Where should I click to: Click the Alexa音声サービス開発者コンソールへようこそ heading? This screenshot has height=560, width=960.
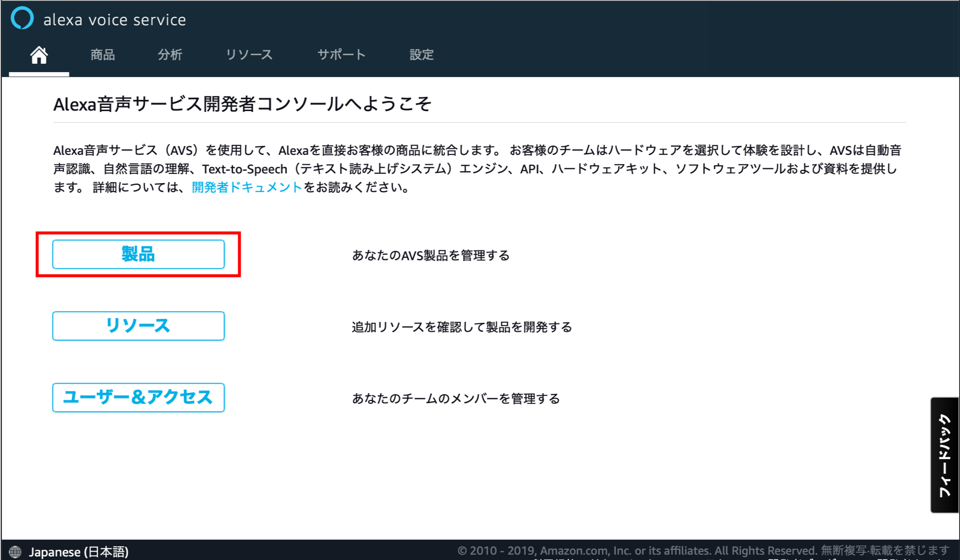tap(243, 105)
